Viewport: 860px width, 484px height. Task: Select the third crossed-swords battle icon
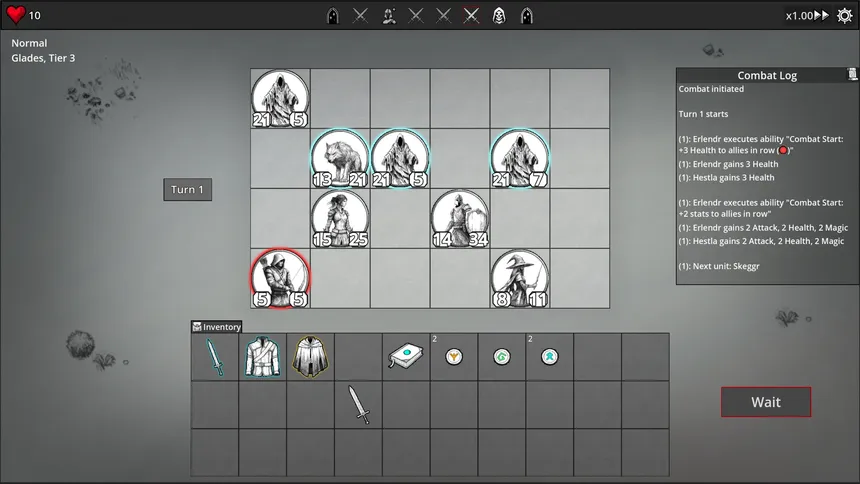(x=443, y=16)
